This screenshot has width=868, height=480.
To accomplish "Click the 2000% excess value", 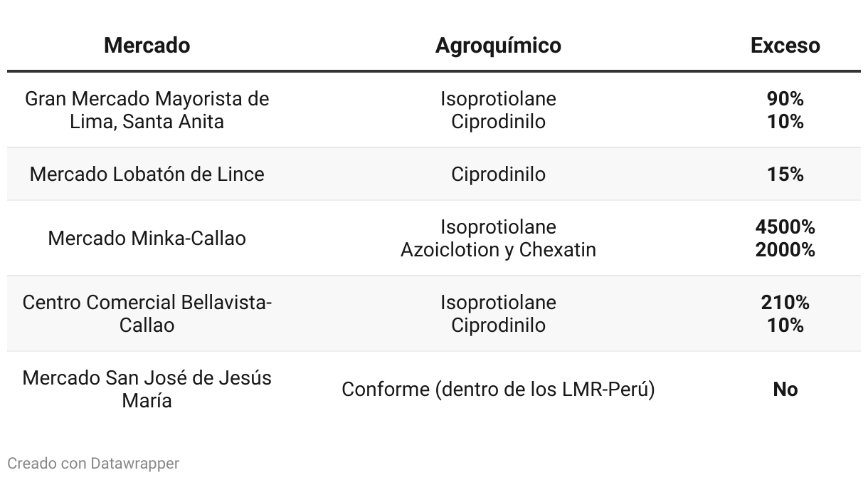I will pyautogui.click(x=785, y=250).
